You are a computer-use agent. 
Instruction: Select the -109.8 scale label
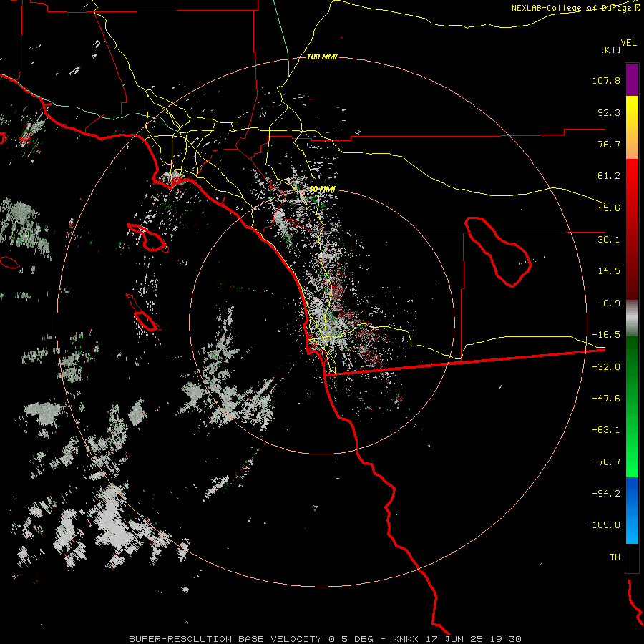[x=604, y=525]
